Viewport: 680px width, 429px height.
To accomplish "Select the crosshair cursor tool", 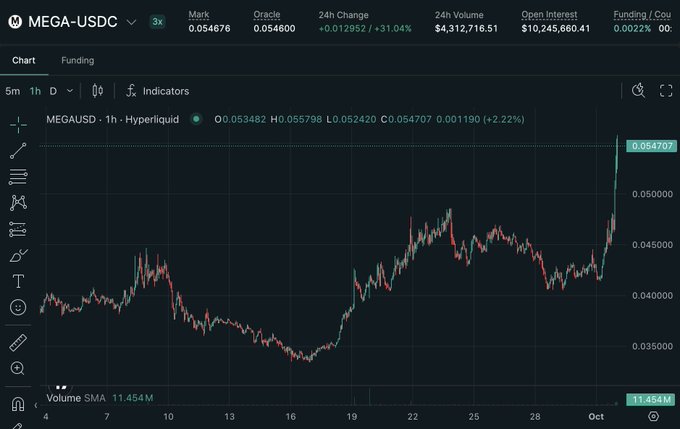I will (18, 125).
